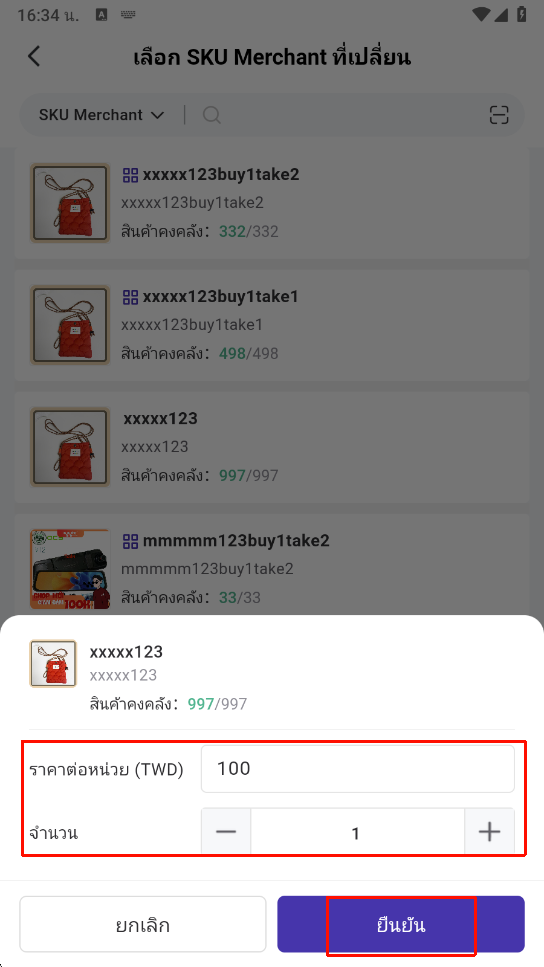The height and width of the screenshot is (967, 544).
Task: Decrease quantity with minus button
Action: tap(226, 833)
